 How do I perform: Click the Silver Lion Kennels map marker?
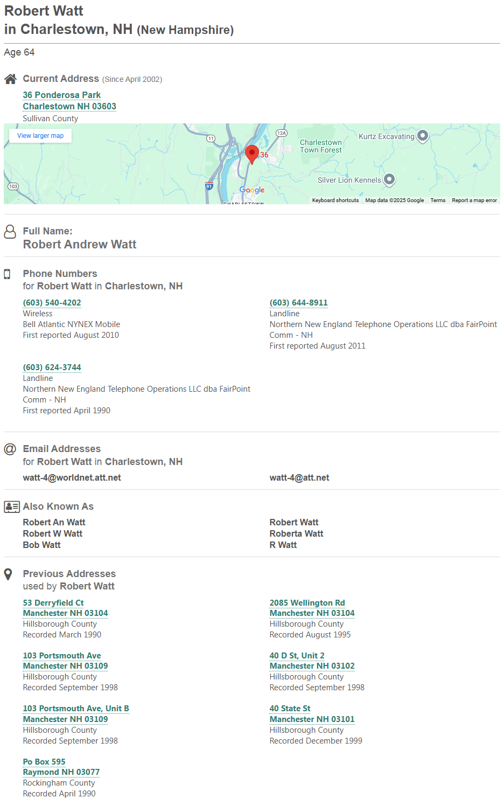pos(389,179)
